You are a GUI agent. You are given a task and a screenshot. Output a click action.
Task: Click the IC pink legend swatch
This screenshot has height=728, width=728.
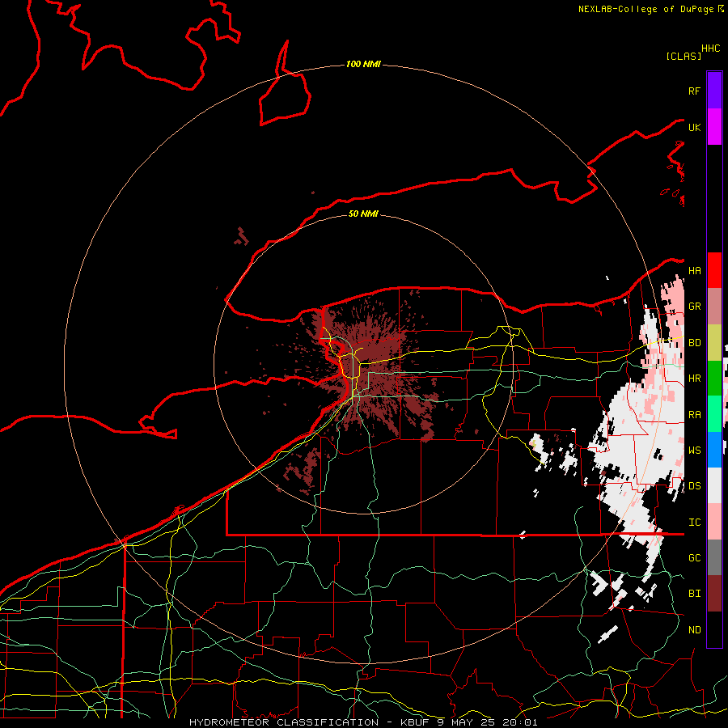[x=714, y=522]
